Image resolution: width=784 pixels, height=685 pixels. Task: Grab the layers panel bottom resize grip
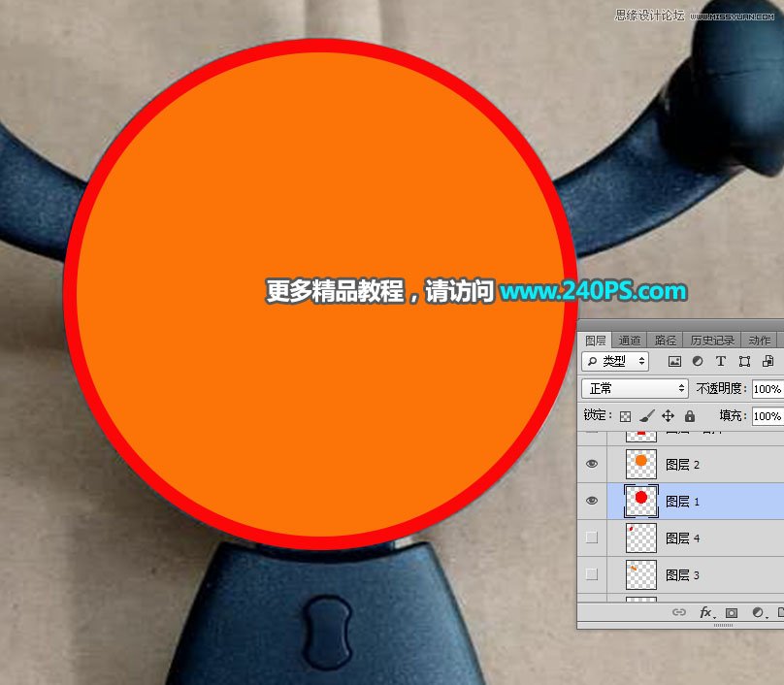(x=723, y=625)
